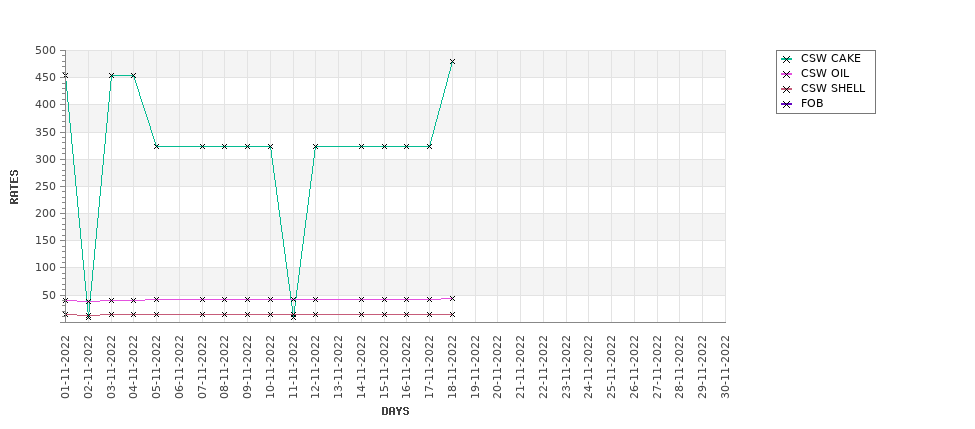Click CSW CAKE data point on 14-11-2022
This screenshot has height=429, width=975.
pos(361,146)
